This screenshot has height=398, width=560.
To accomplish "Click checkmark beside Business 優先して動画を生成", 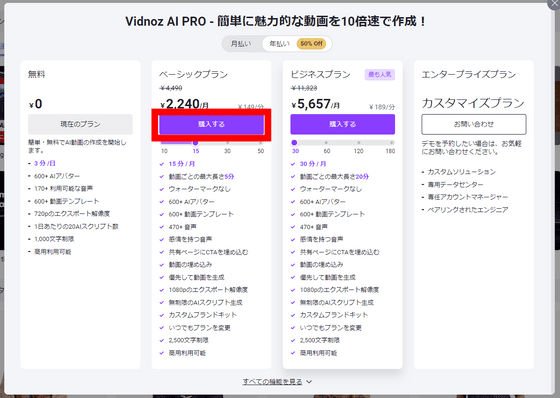I will pyautogui.click(x=293, y=277).
